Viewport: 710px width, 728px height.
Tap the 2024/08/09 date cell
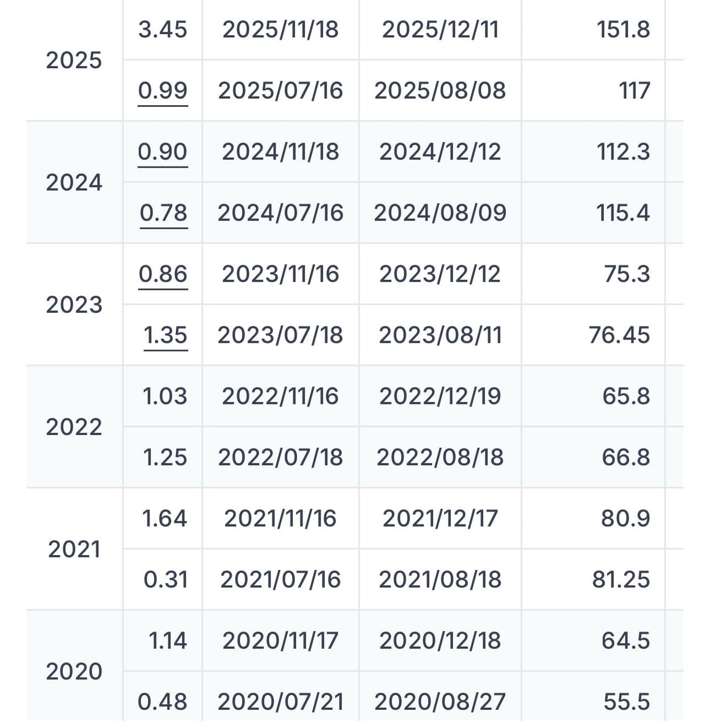click(x=440, y=213)
